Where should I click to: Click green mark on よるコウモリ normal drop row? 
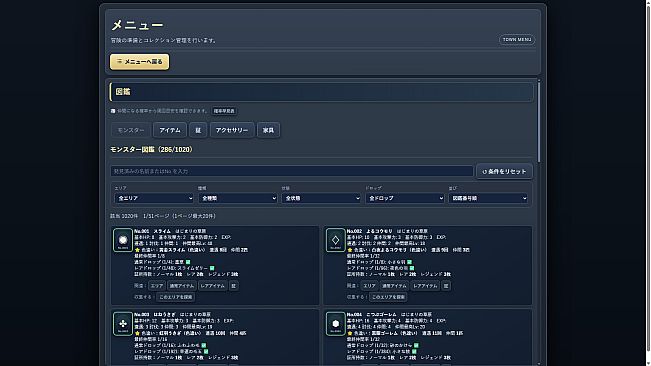tap(409, 262)
